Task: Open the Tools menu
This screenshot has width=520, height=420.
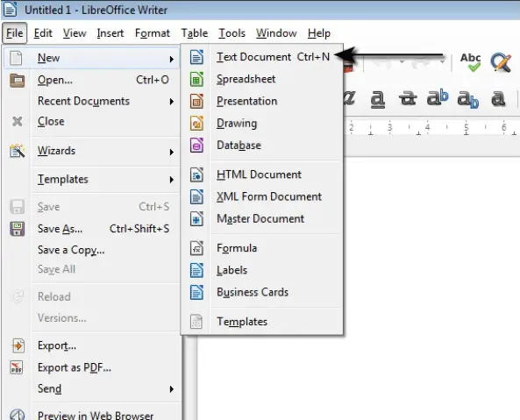Action: [232, 33]
